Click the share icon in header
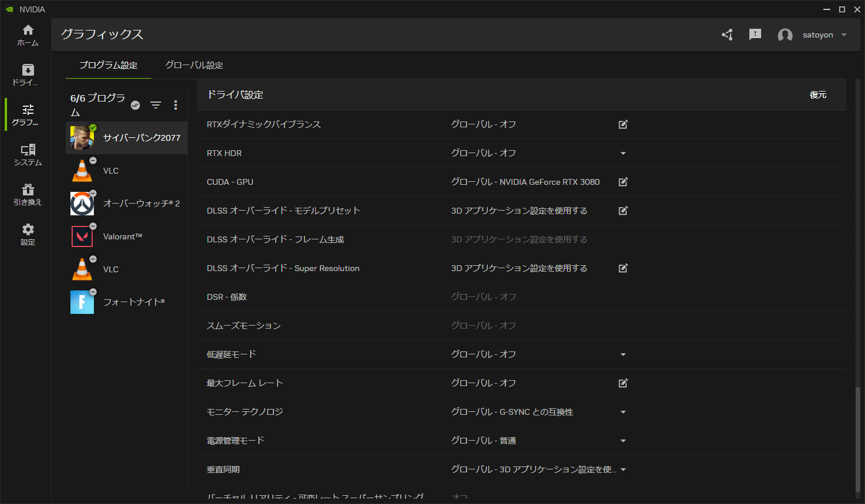The width and height of the screenshot is (865, 504). [x=727, y=35]
